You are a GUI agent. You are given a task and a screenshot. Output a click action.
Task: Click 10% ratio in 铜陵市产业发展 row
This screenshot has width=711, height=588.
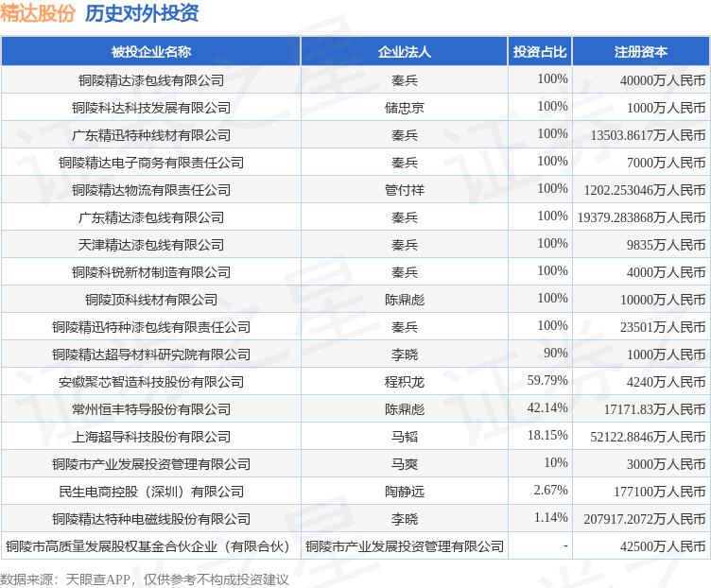[x=556, y=462]
